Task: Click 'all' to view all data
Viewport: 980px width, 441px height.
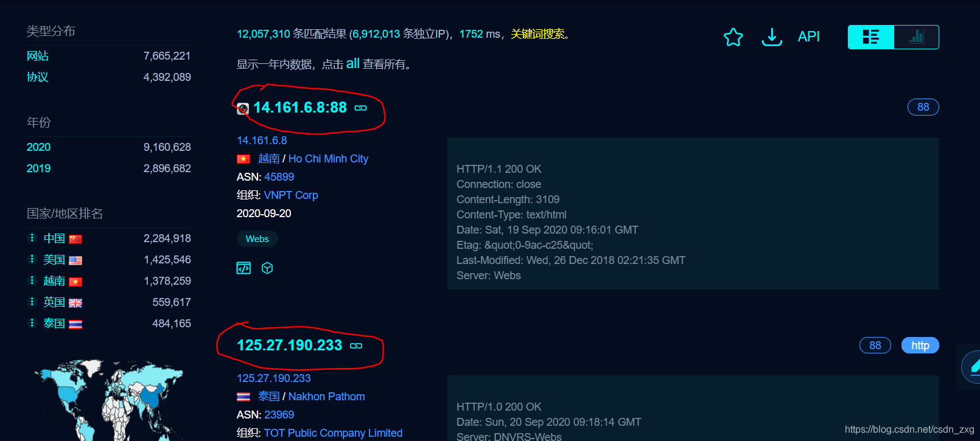Action: pos(353,63)
